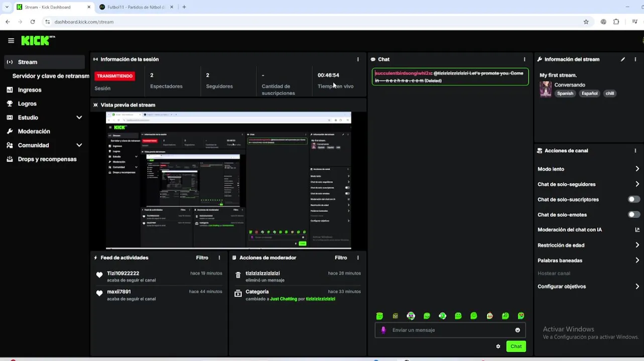Image resolution: width=644 pixels, height=361 pixels.
Task: Open Chat de solo-seguidores settings
Action: click(588, 184)
